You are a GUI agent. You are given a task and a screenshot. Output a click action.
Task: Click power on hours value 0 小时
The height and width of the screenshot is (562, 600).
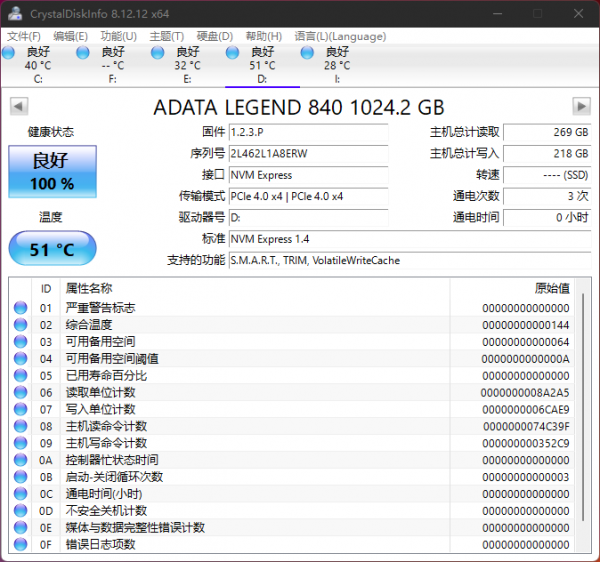click(x=547, y=218)
